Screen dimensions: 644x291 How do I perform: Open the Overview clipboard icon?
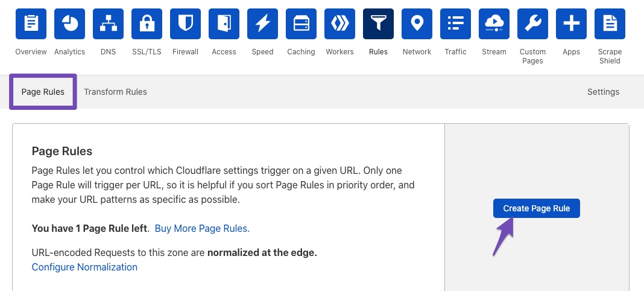[31, 24]
